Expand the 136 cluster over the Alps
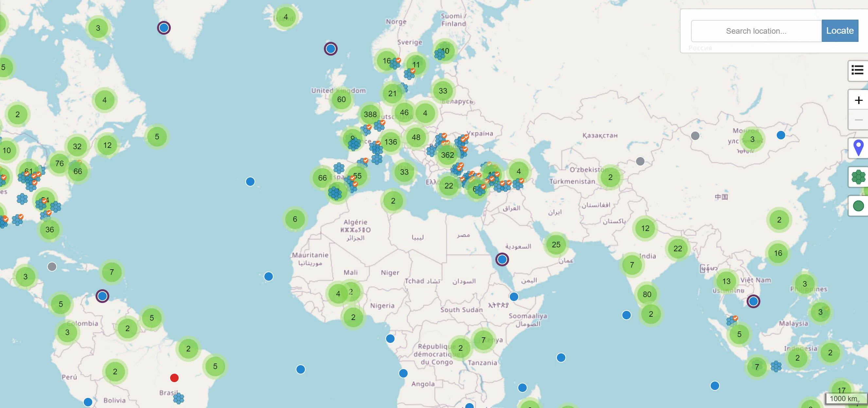 pos(391,142)
